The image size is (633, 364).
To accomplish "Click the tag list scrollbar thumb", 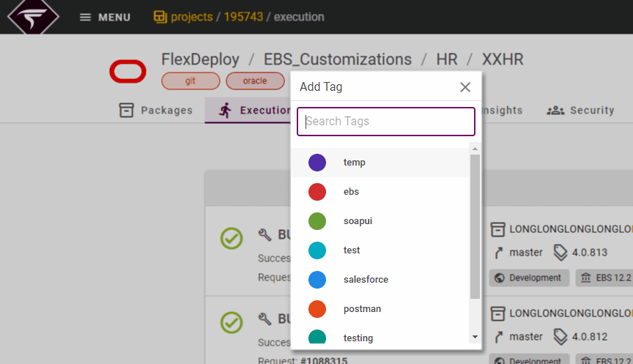I will tap(475, 227).
